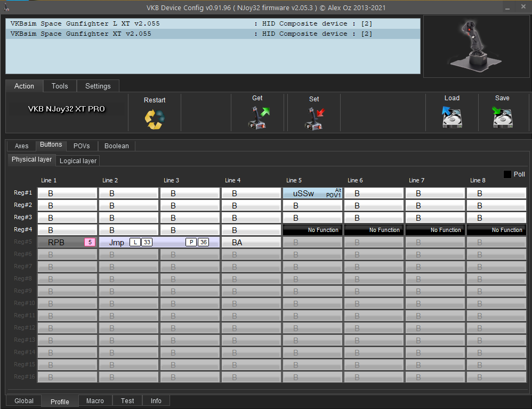The width and height of the screenshot is (532, 409).
Task: Click the Load profile disk icon
Action: click(452, 117)
